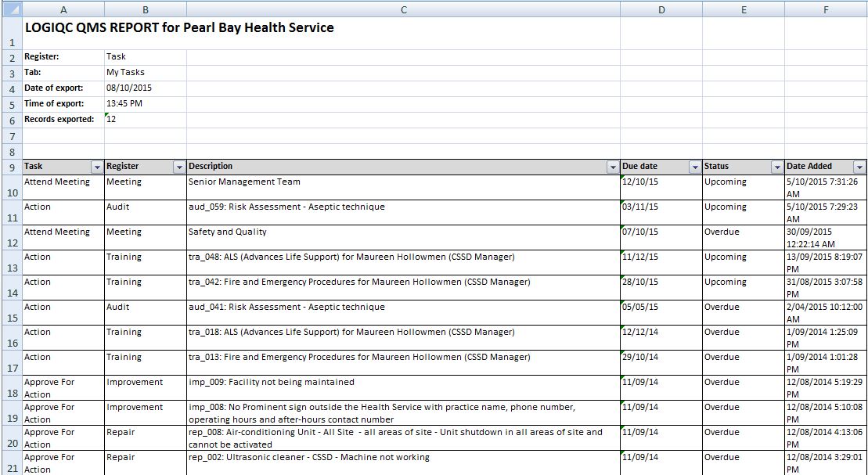Click the Records exported value cell '12'

(x=145, y=119)
